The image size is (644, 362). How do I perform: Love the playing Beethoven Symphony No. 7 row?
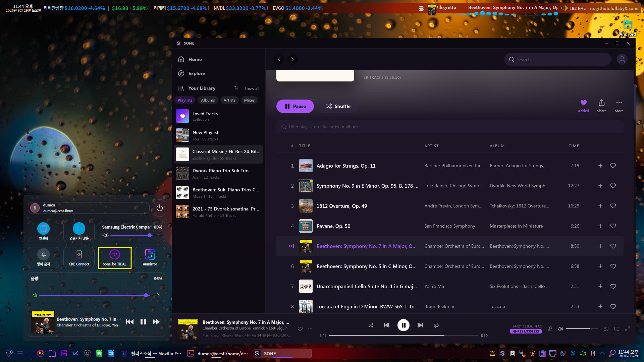coord(613,246)
